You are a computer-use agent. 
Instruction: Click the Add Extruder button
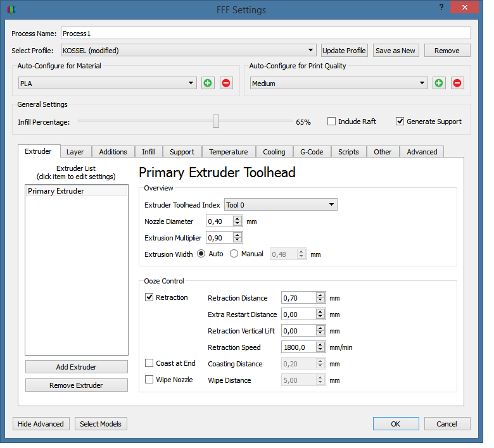76,367
